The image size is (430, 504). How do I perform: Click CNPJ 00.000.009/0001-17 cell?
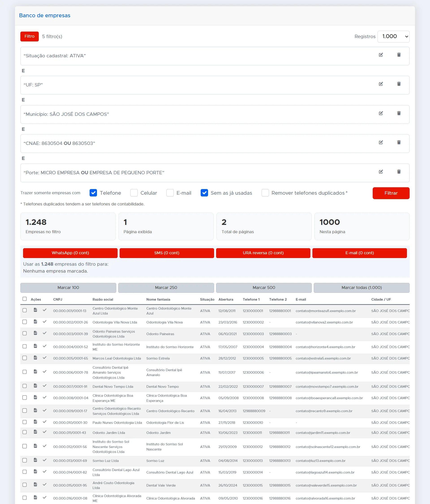click(70, 411)
